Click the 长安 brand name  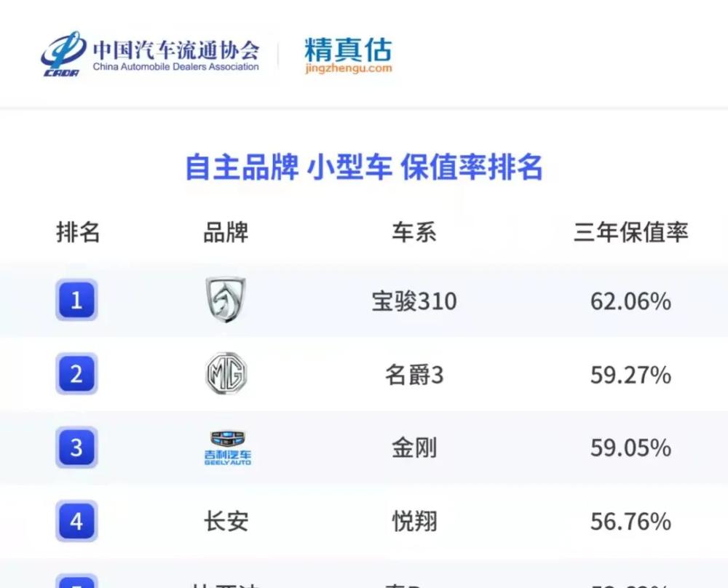(x=226, y=522)
